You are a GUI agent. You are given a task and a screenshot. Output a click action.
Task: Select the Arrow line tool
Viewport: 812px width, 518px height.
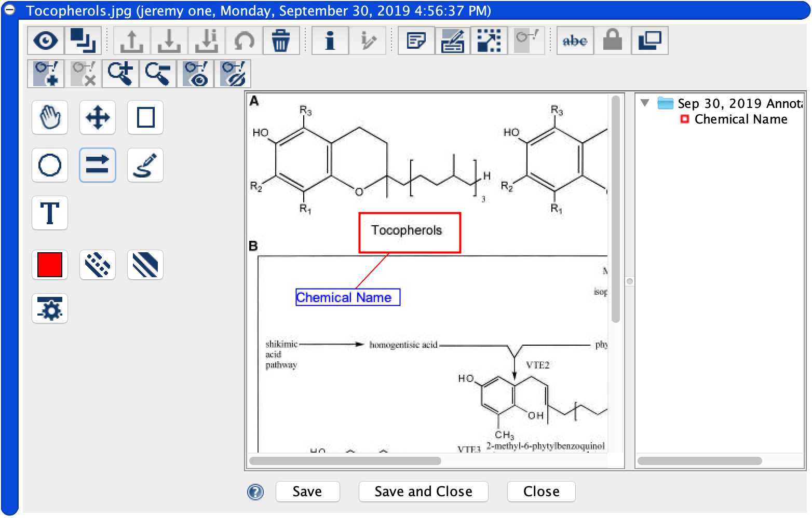(x=97, y=165)
